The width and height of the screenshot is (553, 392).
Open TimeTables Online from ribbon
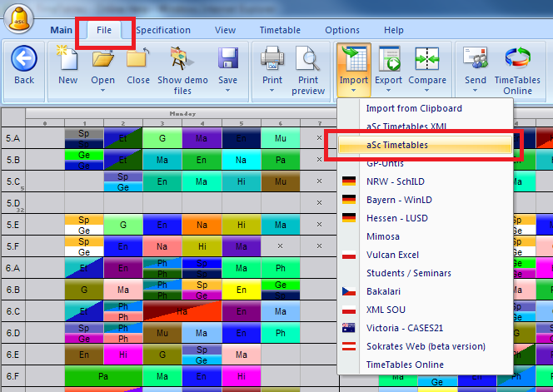(x=518, y=60)
